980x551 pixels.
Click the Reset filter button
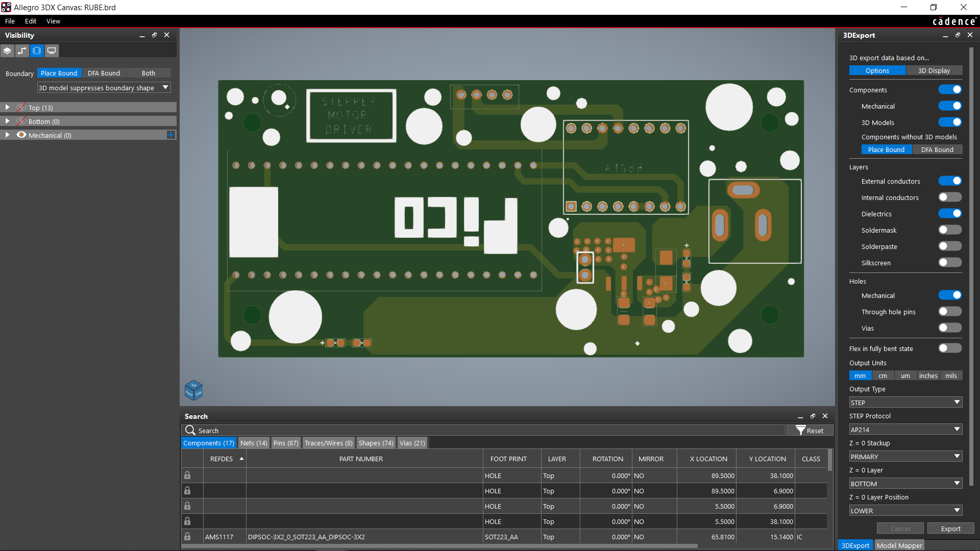coord(810,431)
